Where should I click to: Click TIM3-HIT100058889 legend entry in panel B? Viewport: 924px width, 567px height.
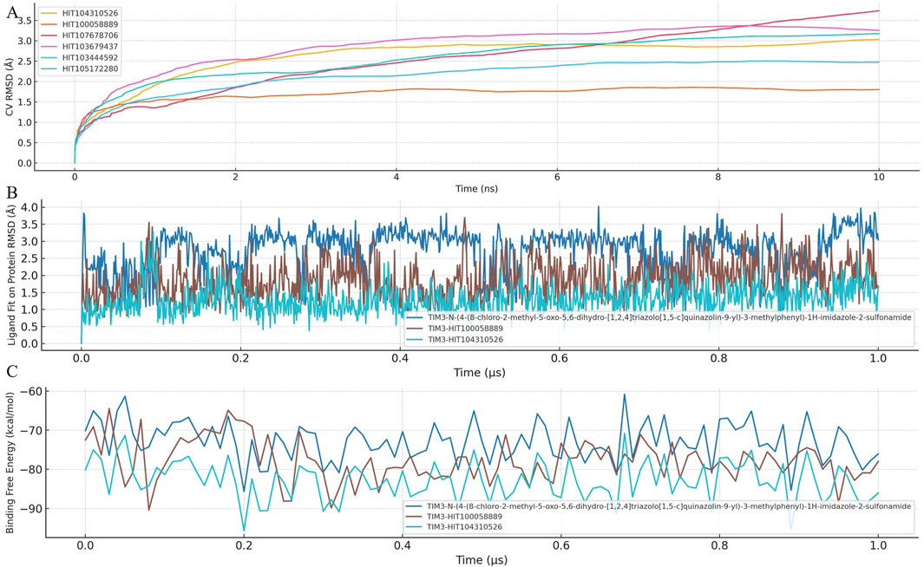click(x=455, y=329)
